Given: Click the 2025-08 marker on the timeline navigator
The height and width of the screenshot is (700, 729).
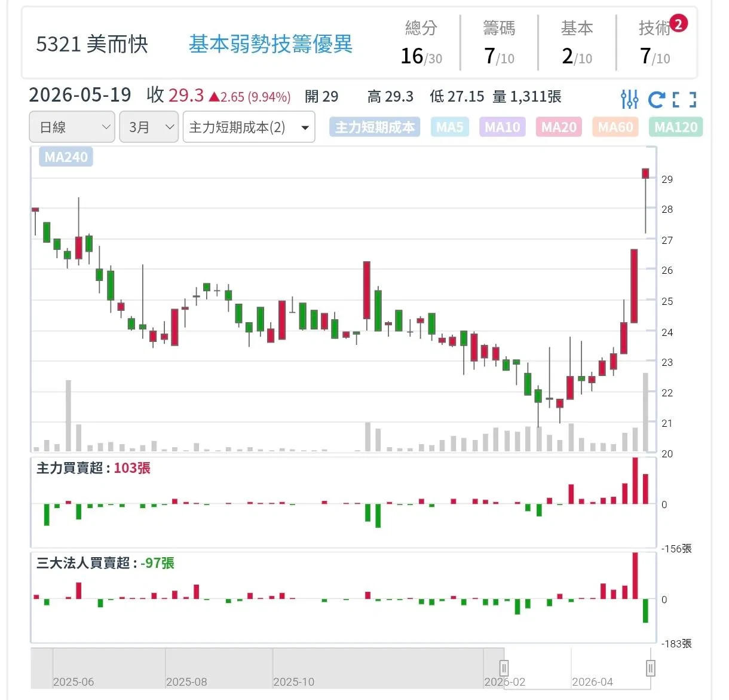Looking at the screenshot, I should 186,682.
